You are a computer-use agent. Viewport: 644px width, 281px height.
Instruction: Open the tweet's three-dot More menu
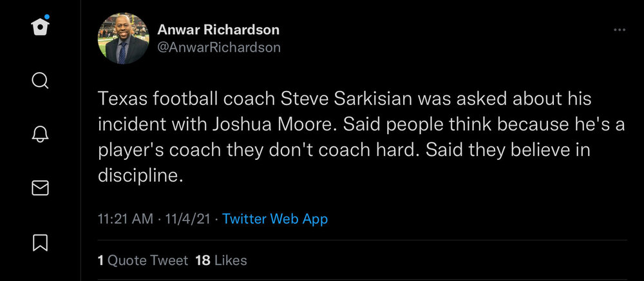click(x=620, y=30)
